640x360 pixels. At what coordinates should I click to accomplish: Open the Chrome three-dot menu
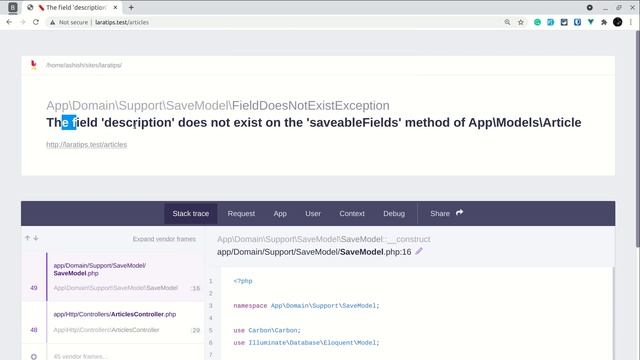(631, 22)
